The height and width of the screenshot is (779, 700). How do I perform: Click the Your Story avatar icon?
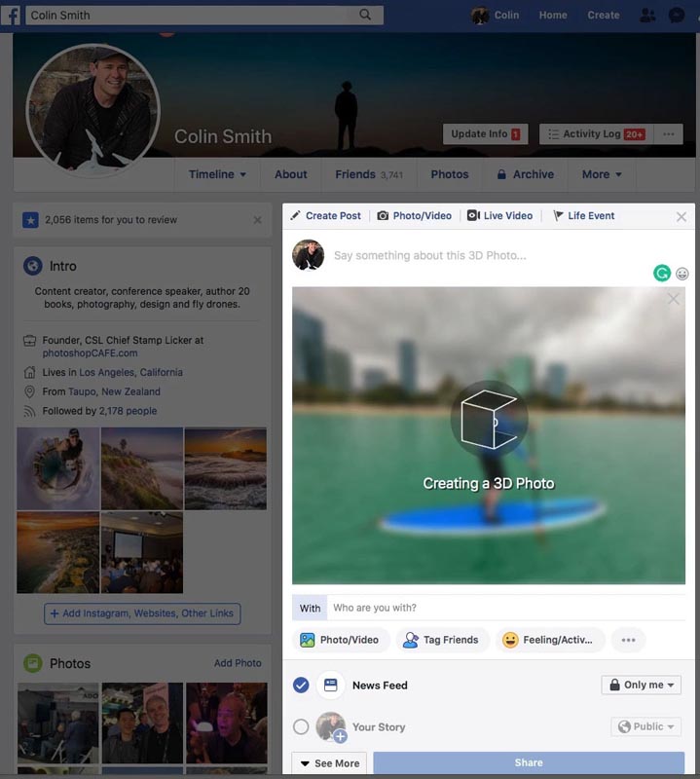tap(331, 726)
